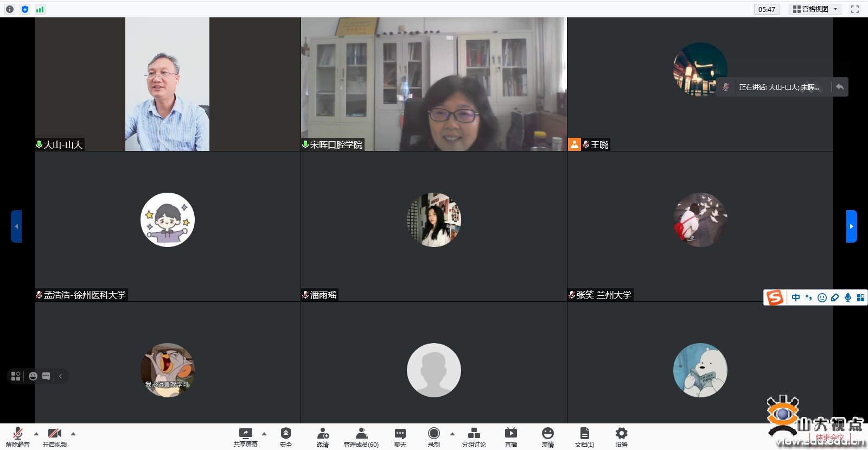868x450 pixels.
Task: Toggle the 录制 recording button
Action: [433, 435]
